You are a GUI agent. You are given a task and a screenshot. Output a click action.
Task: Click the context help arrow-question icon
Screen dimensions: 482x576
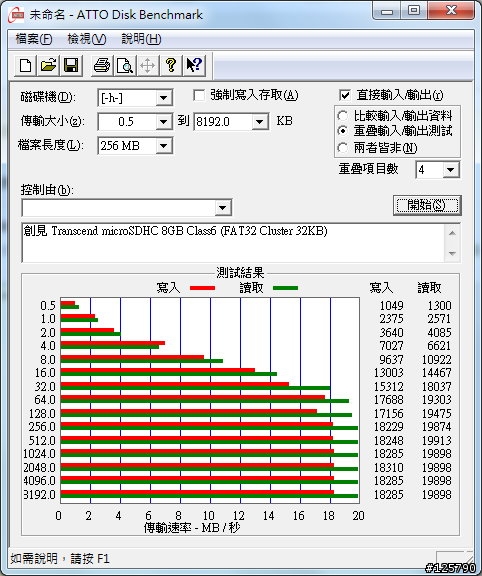point(194,66)
